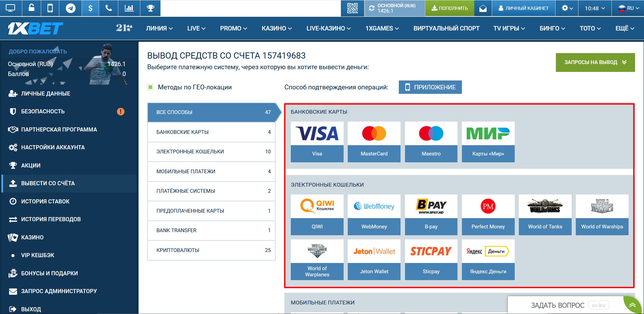The height and width of the screenshot is (314, 644).
Task: Open the mobile phone app icon
Action: pyautogui.click(x=50, y=8)
